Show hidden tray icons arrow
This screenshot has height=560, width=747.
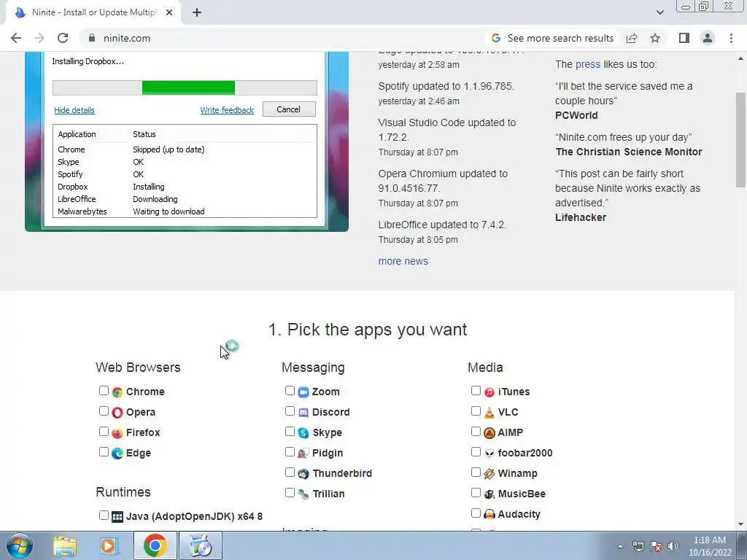pos(620,546)
